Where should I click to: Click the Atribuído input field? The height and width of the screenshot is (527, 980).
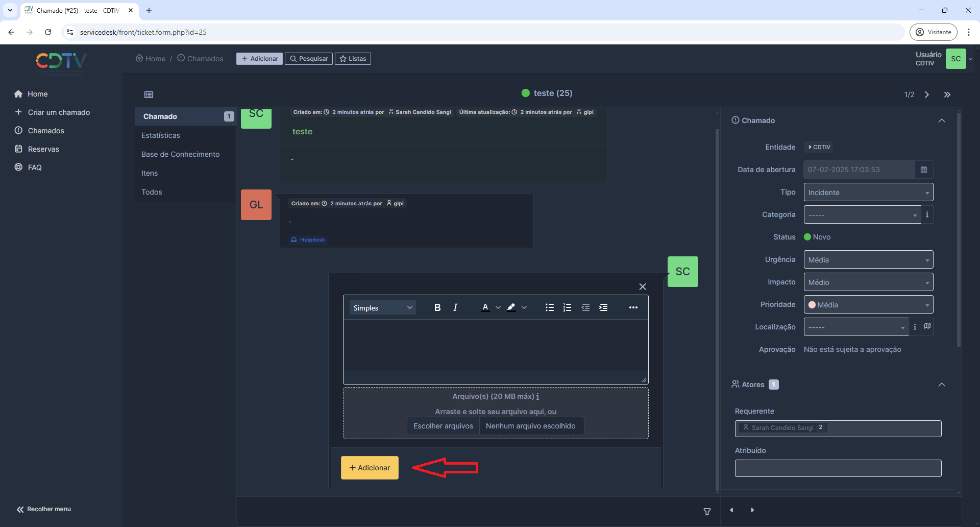(838, 468)
